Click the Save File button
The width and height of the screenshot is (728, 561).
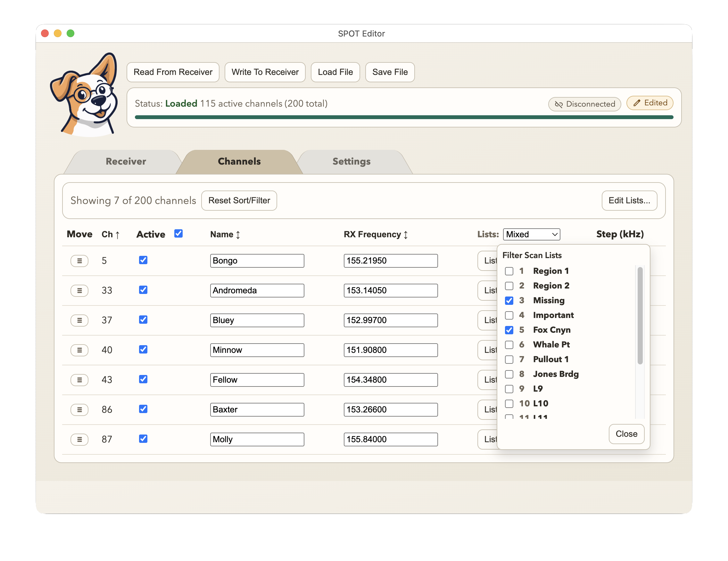click(x=390, y=72)
